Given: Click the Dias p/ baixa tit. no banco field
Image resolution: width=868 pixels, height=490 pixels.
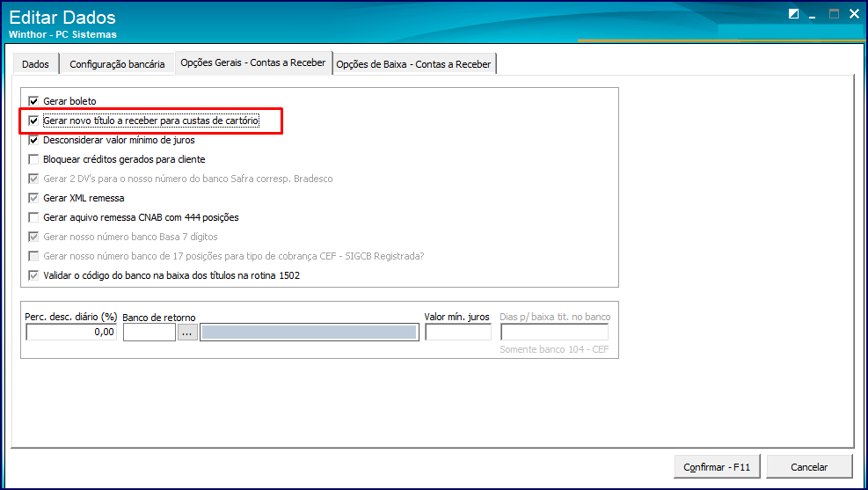Looking at the screenshot, I should 555,333.
